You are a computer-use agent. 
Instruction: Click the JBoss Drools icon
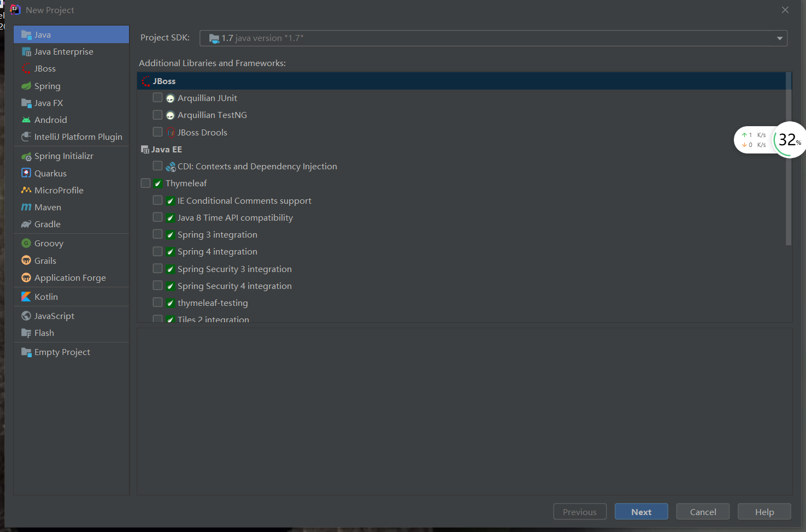click(170, 132)
